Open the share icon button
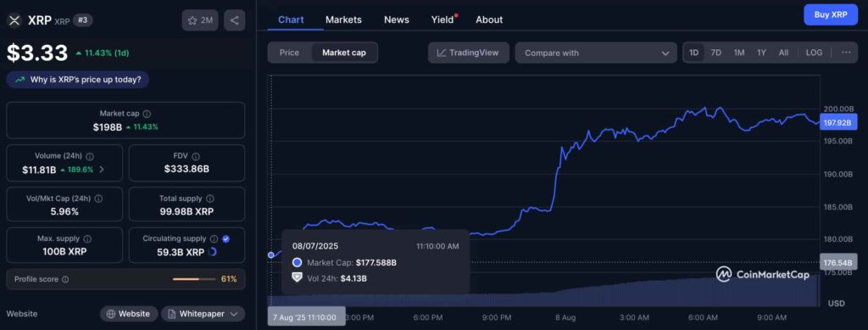The width and height of the screenshot is (868, 330). point(234,20)
